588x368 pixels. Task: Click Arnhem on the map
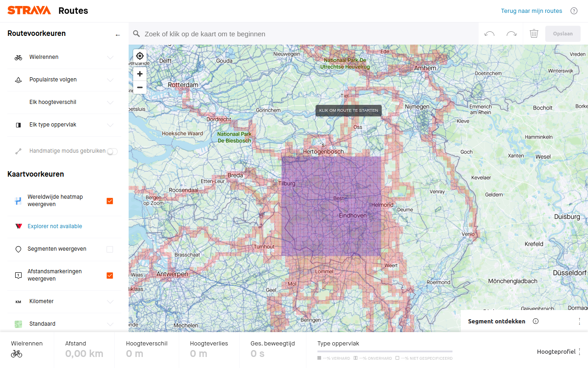tap(425, 68)
